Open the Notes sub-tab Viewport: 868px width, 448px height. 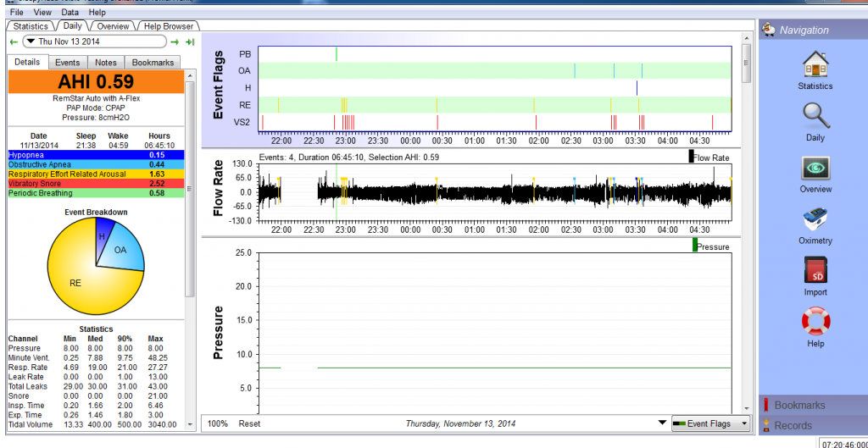106,63
